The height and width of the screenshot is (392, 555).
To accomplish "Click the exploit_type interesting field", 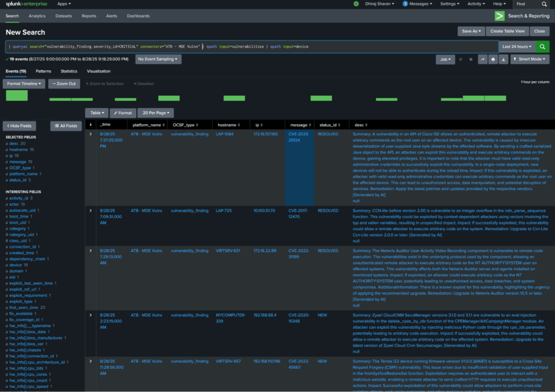I will (x=21, y=302).
